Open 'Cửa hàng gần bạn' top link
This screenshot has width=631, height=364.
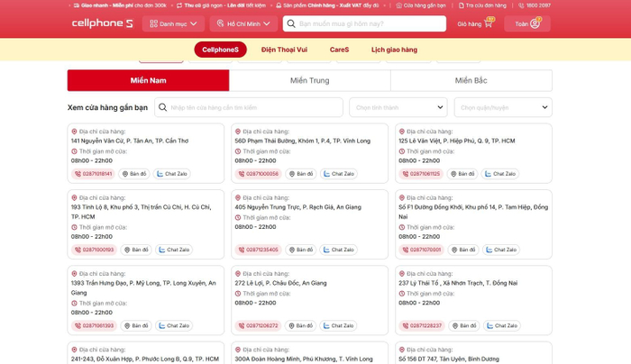(x=421, y=5)
